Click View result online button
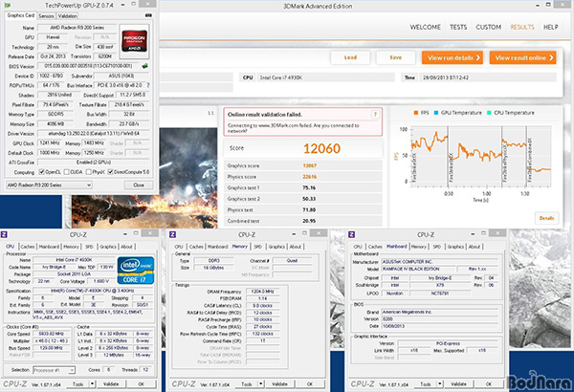Screen dimensions: 574x392 pyautogui.click(x=522, y=57)
